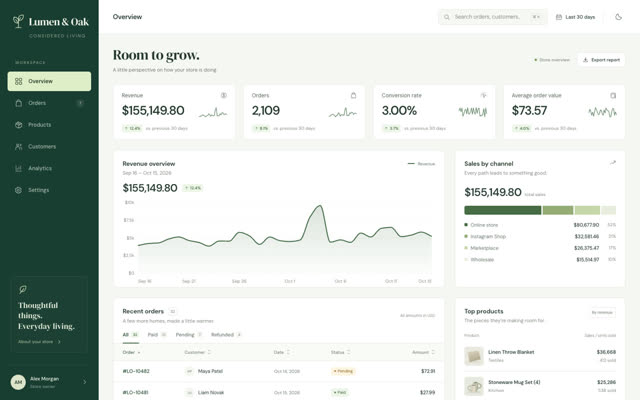Toggle dark mode with the moon icon
Screen dimensions: 640x400
[x=618, y=17]
